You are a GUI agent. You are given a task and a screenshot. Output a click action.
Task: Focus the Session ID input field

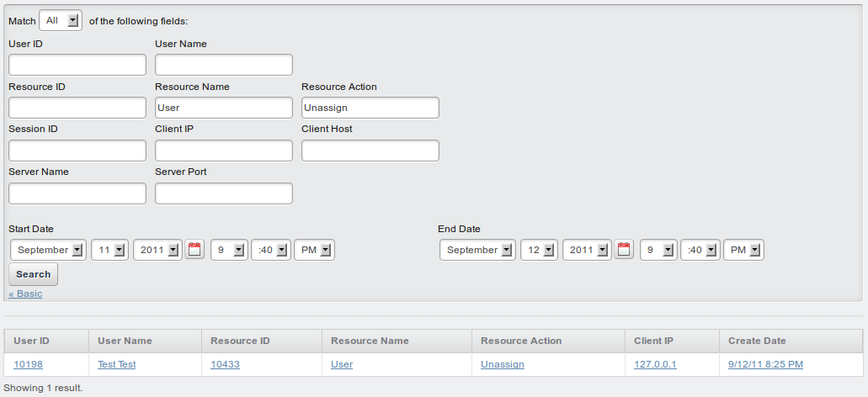click(77, 151)
